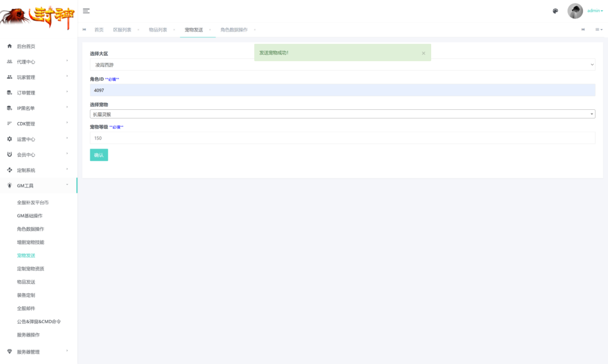Open 物品发送 in the sidebar

pos(26,282)
